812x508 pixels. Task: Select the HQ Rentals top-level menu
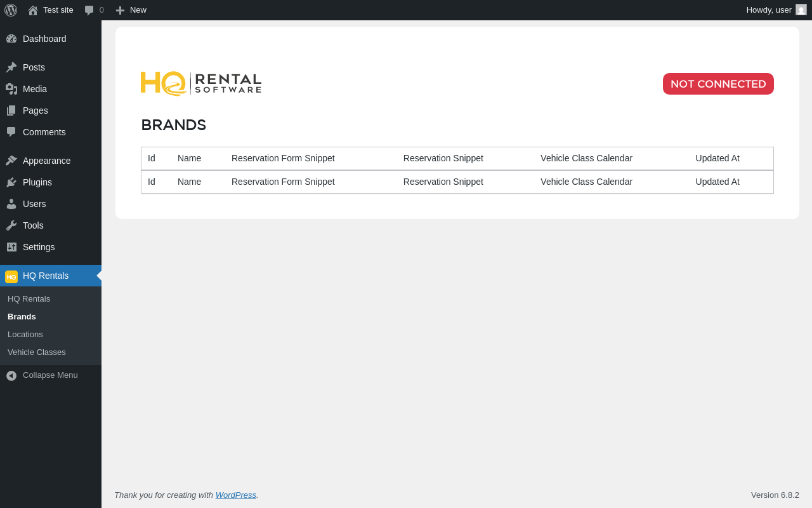[x=51, y=276]
